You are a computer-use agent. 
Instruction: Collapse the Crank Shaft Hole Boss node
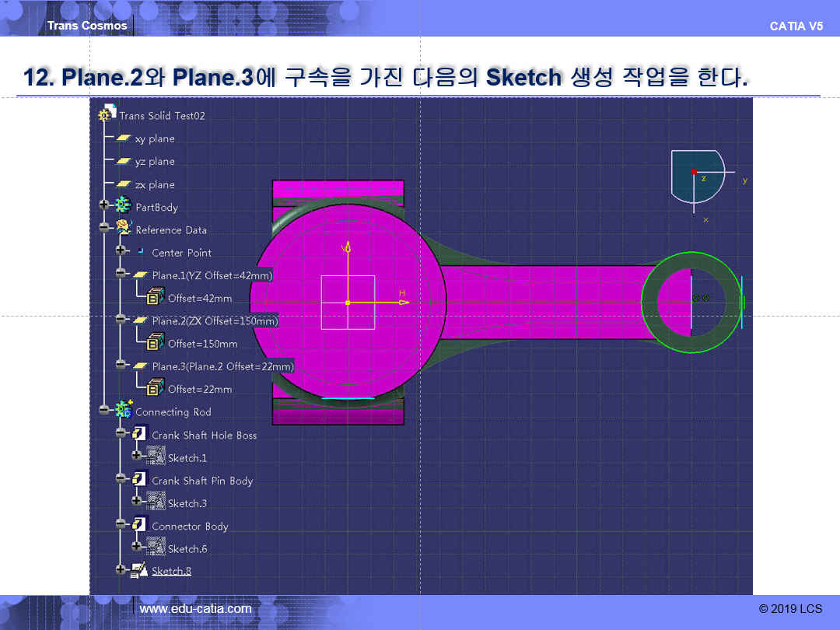[121, 433]
